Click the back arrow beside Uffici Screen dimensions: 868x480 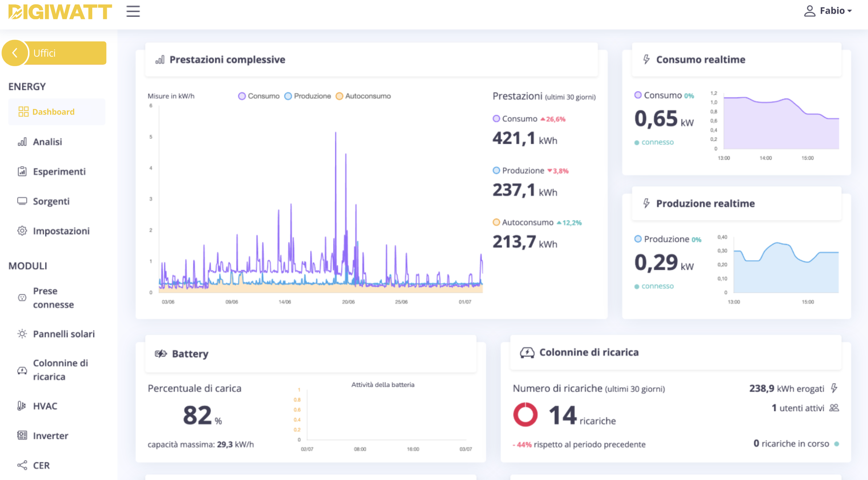point(15,53)
